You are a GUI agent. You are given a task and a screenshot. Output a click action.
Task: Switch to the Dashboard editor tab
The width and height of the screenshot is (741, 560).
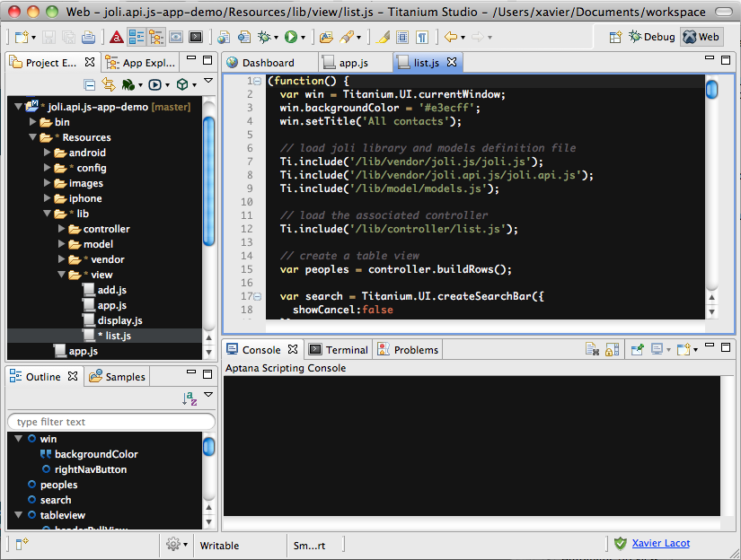point(269,63)
